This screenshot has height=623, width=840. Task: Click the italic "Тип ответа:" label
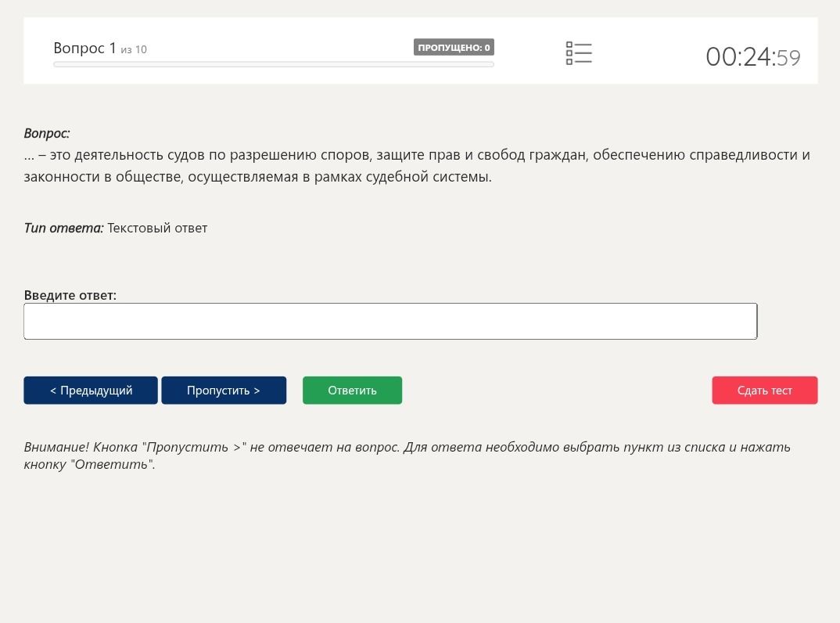[64, 229]
